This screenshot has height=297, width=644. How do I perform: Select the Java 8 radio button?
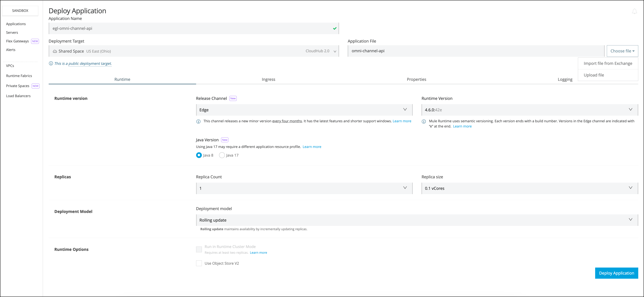[x=199, y=155]
